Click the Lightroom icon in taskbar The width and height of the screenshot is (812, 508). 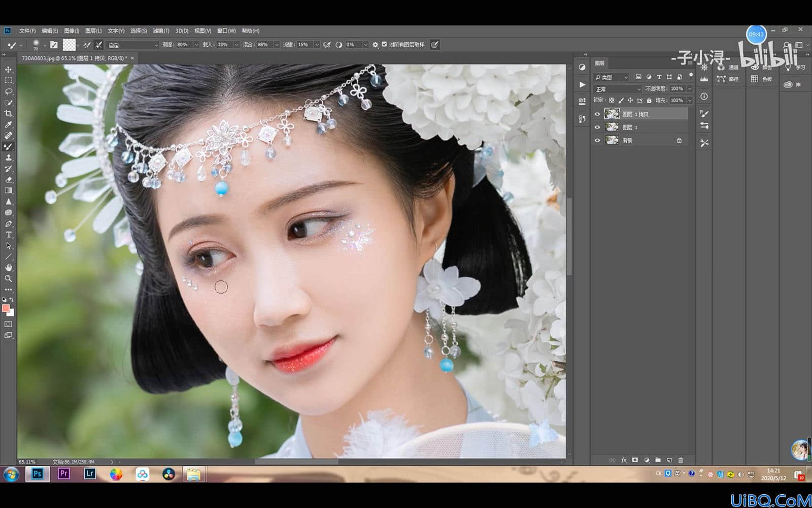click(90, 474)
